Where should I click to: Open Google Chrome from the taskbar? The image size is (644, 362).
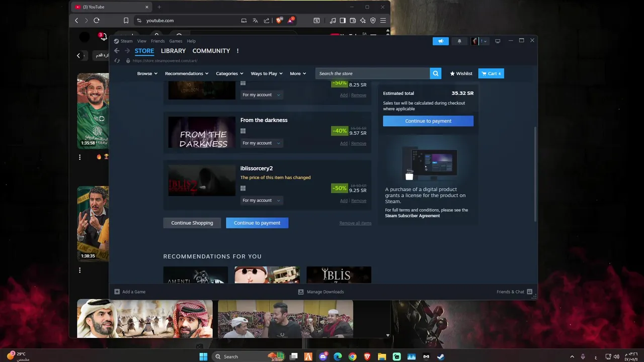pyautogui.click(x=353, y=356)
